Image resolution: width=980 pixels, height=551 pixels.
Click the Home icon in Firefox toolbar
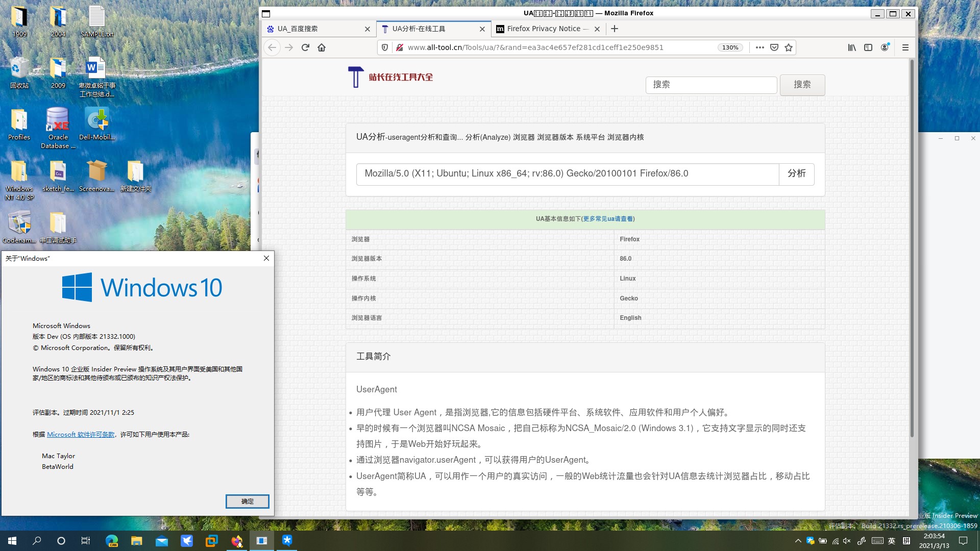pyautogui.click(x=322, y=47)
